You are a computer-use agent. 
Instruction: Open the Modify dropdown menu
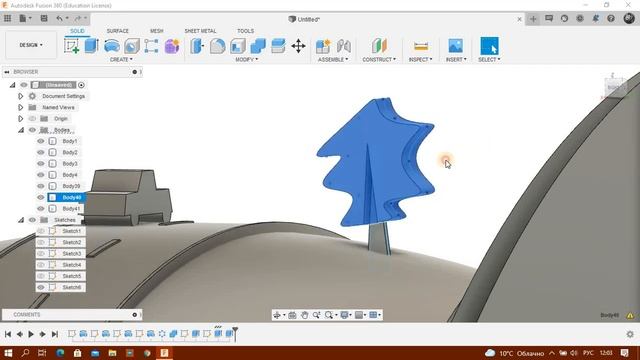pos(247,60)
